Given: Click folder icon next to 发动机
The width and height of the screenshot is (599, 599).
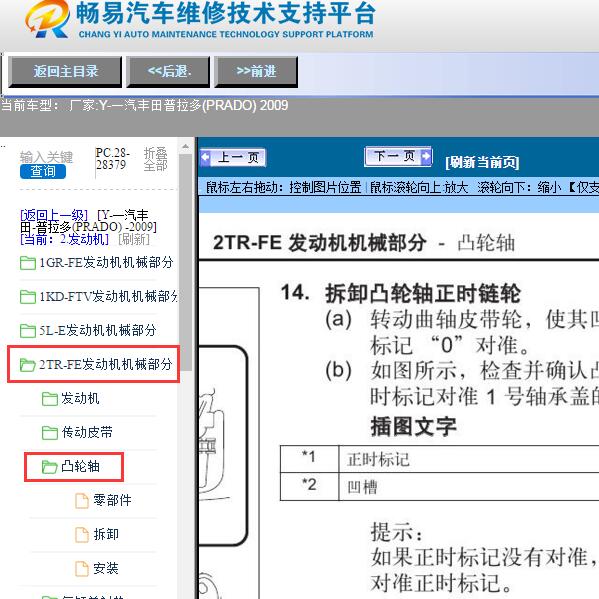Looking at the screenshot, I should click(50, 399).
